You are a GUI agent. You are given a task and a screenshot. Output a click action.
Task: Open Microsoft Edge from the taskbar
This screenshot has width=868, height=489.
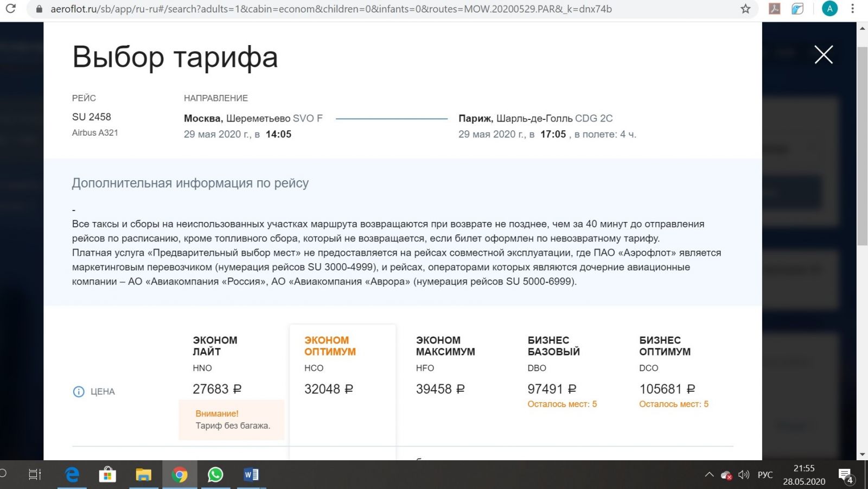pyautogui.click(x=72, y=475)
